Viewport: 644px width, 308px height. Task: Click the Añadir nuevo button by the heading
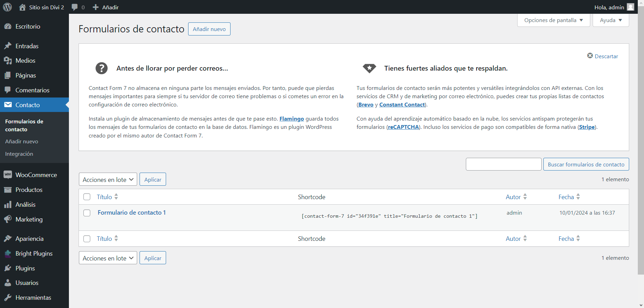pos(209,29)
